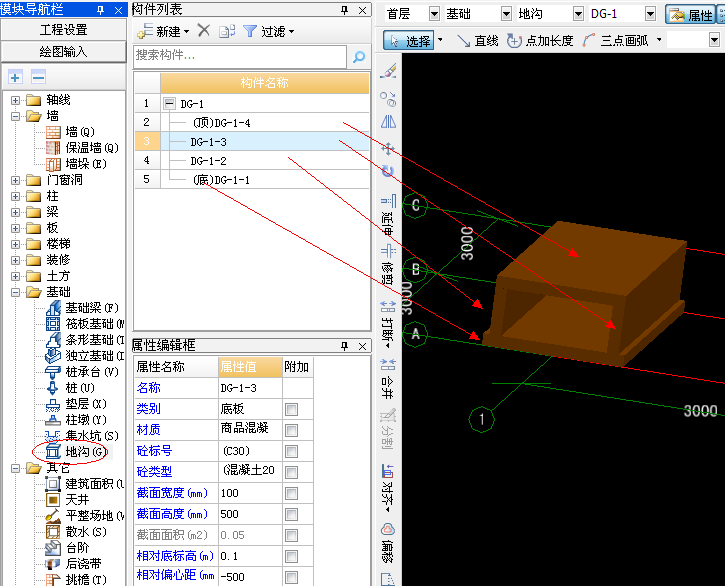The height and width of the screenshot is (586, 725).
Task: Select 柱墩(Y) column pier item
Action: click(76, 420)
